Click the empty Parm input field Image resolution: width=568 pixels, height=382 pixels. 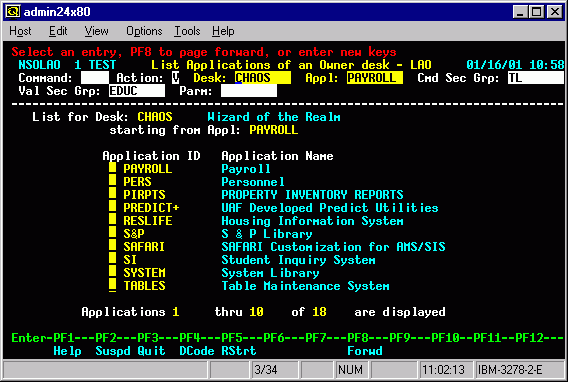coord(249,91)
